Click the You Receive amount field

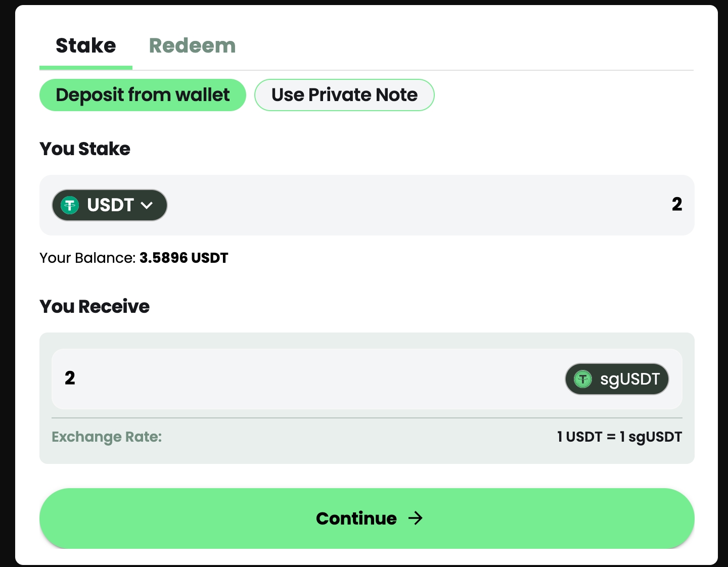pos(303,379)
